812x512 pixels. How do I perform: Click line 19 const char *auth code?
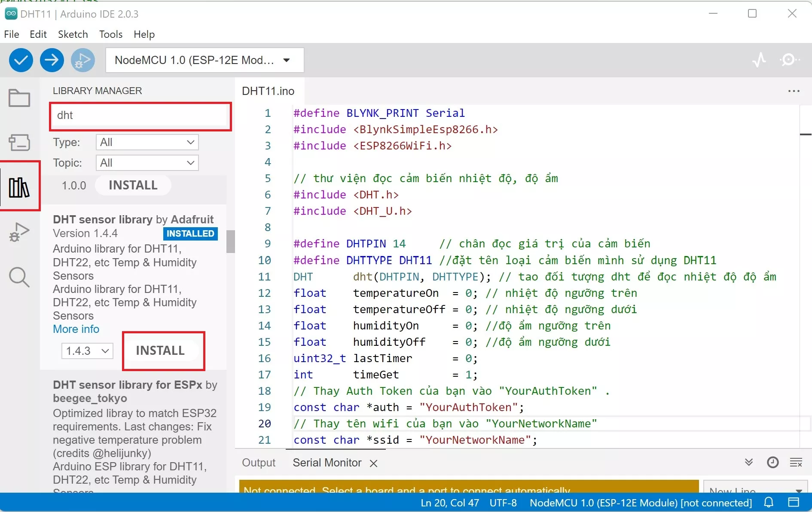(x=409, y=407)
